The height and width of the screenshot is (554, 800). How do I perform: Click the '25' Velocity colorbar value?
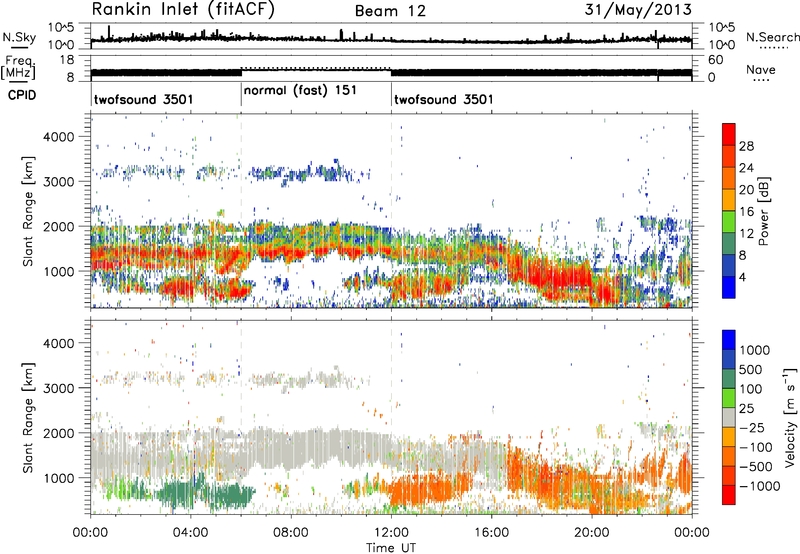point(746,409)
